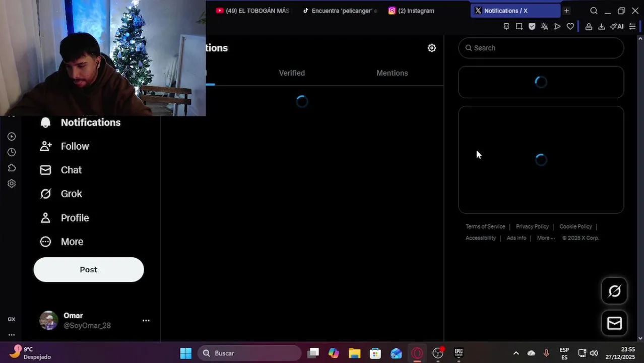Open Grok from the X sidebar
This screenshot has height=363, width=644.
pyautogui.click(x=61, y=194)
